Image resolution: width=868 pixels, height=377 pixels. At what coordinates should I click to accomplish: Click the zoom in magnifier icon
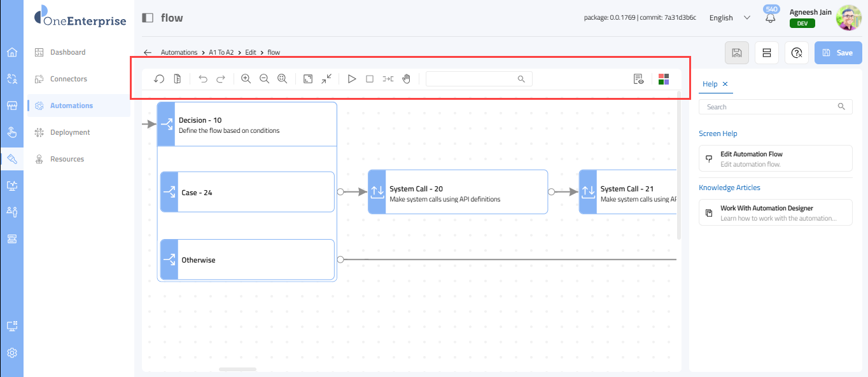pyautogui.click(x=246, y=79)
